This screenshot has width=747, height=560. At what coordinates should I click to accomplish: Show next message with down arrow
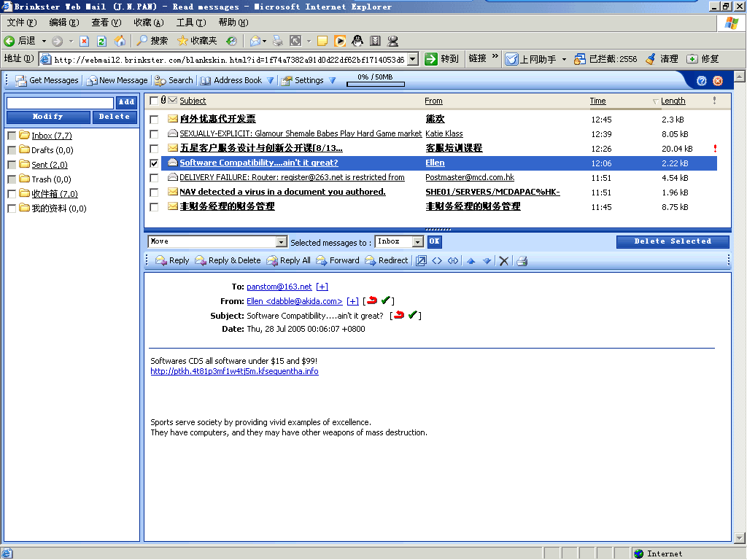point(487,260)
